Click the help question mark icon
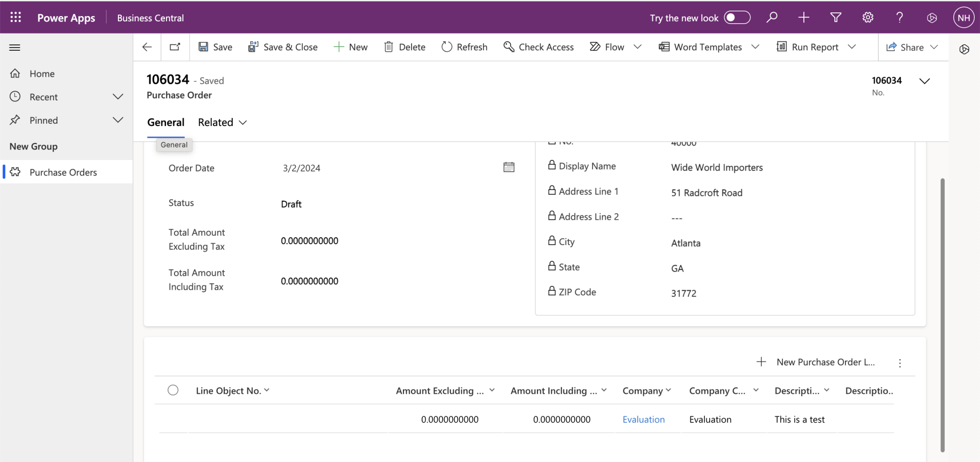This screenshot has height=462, width=980. [x=900, y=18]
